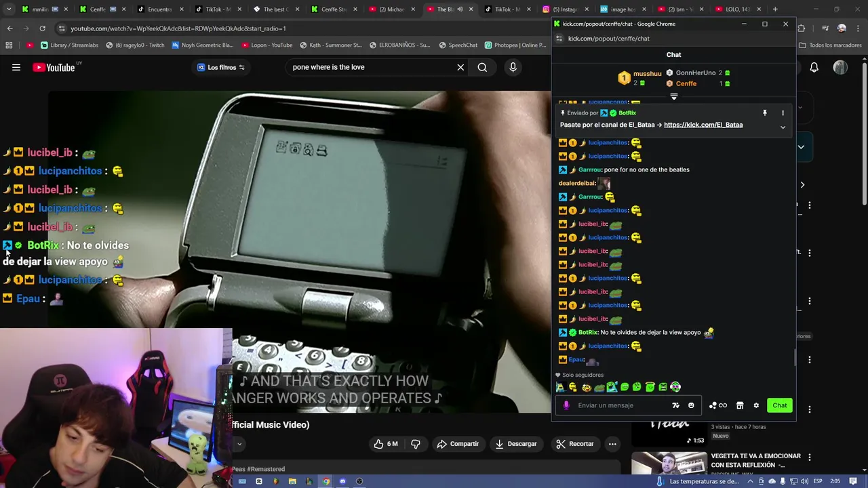Screen dimensions: 868x488
Task: Open the YouTube notifications bell
Action: tap(814, 67)
